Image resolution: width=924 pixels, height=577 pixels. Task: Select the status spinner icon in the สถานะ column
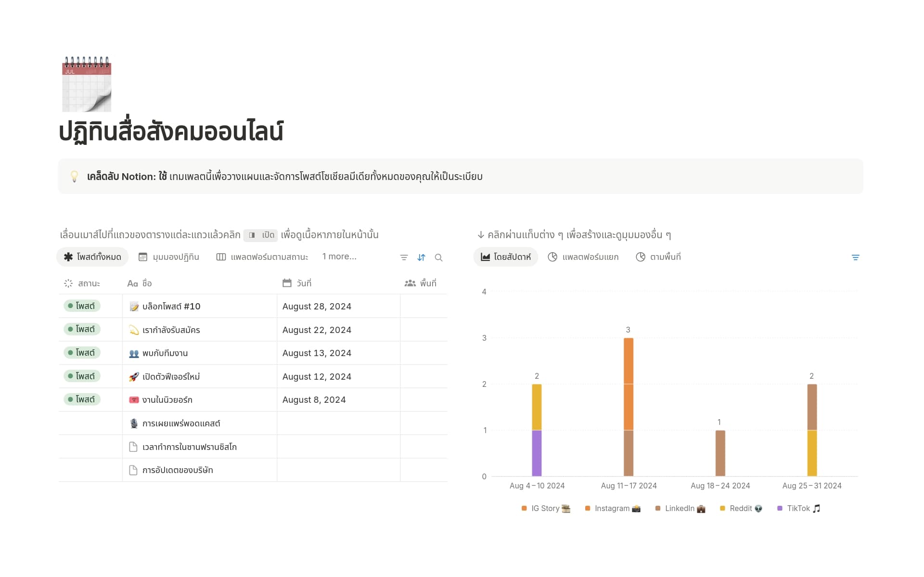point(68,283)
